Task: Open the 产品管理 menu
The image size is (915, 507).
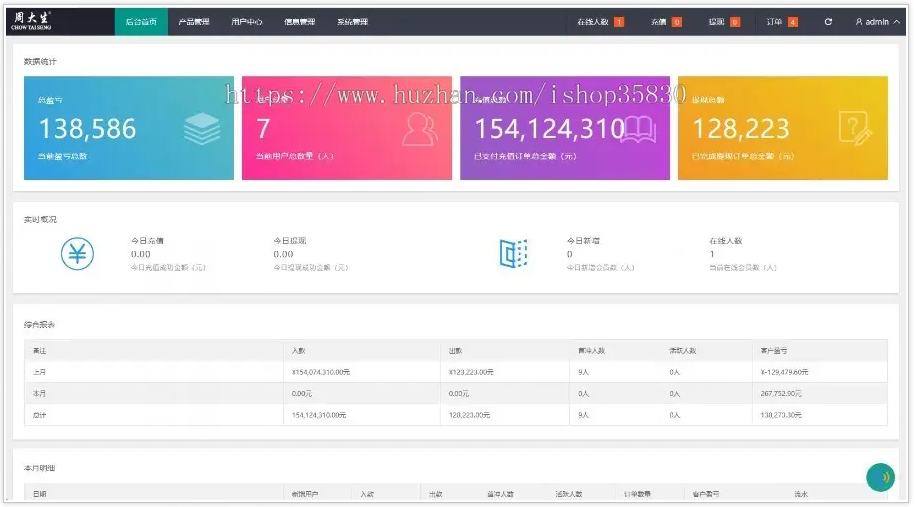Action: point(193,22)
